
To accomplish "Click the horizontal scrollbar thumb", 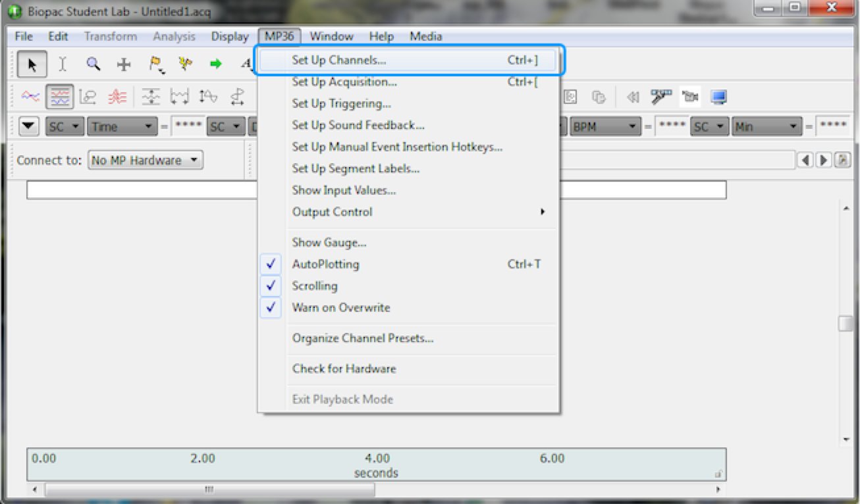I will coord(209,490).
